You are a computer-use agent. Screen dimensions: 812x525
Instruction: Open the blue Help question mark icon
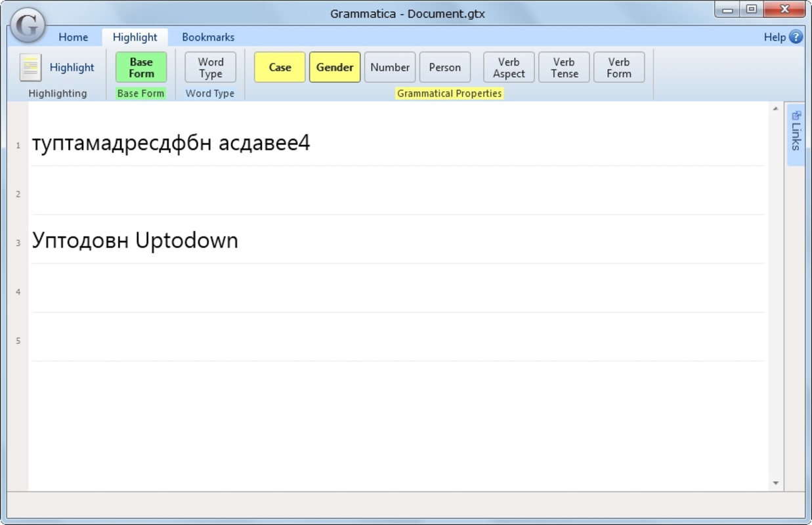796,37
